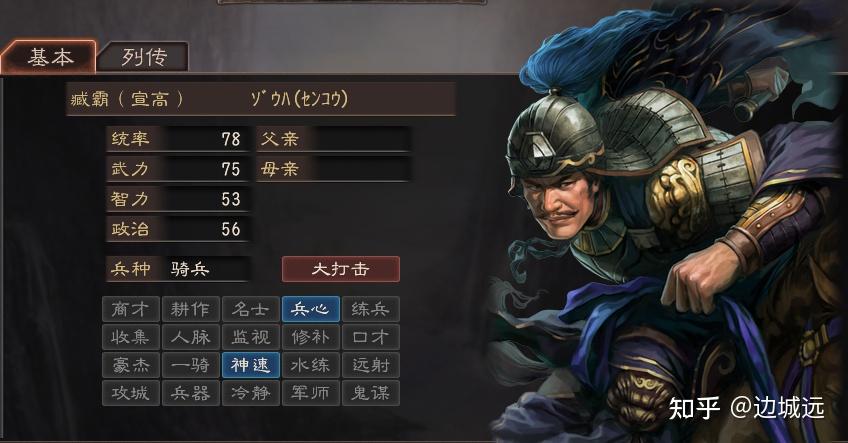Select the 远射 skill tile
The width and height of the screenshot is (848, 443).
(371, 365)
